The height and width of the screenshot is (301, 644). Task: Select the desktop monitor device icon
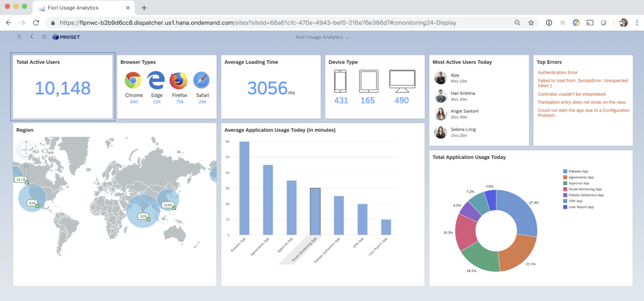(402, 81)
